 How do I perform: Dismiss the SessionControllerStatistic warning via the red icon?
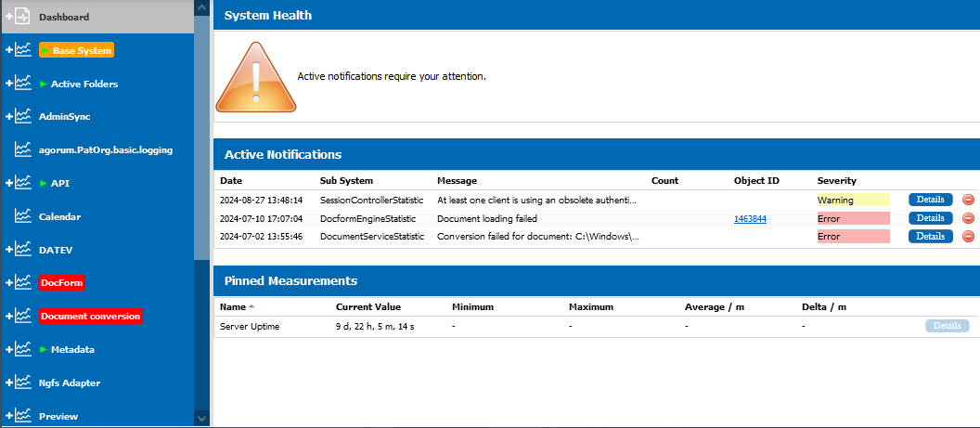pyautogui.click(x=968, y=200)
